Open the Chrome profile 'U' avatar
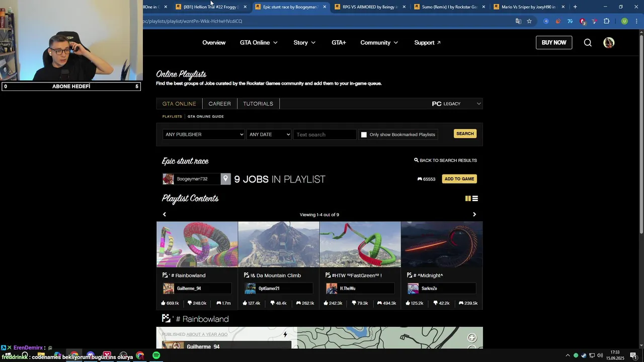This screenshot has width=644, height=362. pyautogui.click(x=624, y=21)
